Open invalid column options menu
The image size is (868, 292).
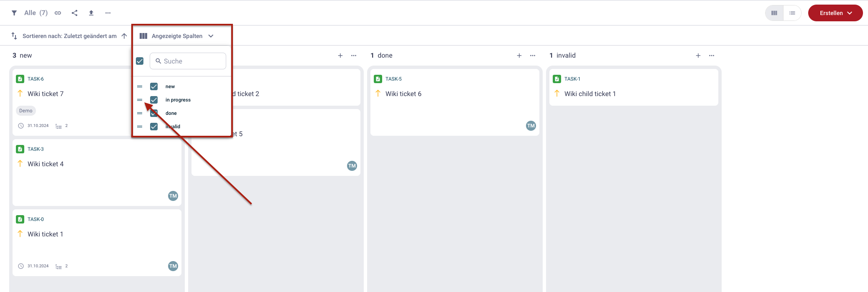pos(712,56)
